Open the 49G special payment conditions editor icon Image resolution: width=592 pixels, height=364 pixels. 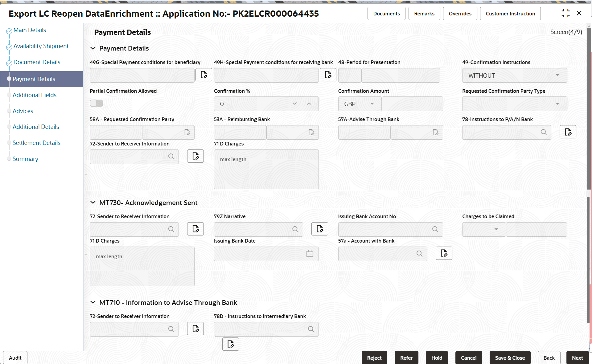click(203, 75)
